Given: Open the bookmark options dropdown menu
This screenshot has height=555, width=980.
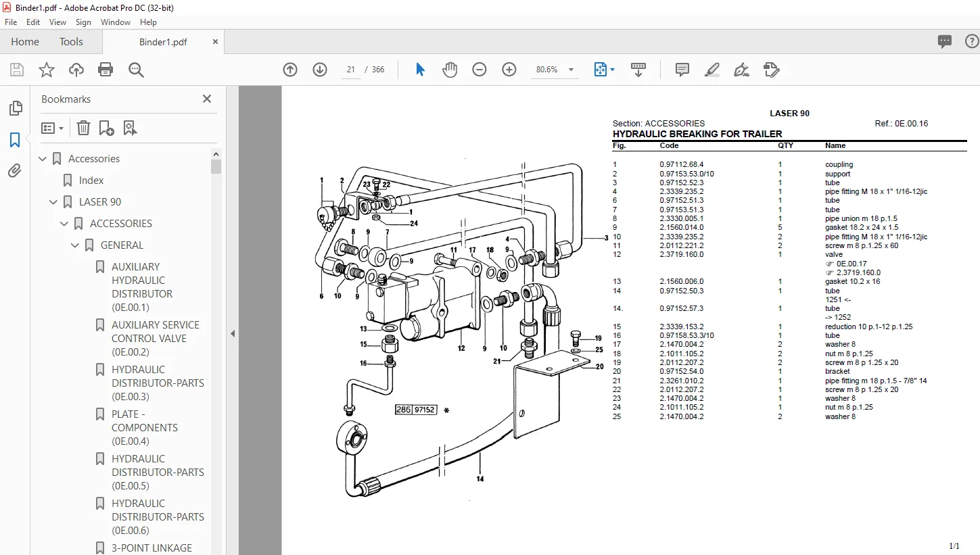Looking at the screenshot, I should pyautogui.click(x=53, y=128).
